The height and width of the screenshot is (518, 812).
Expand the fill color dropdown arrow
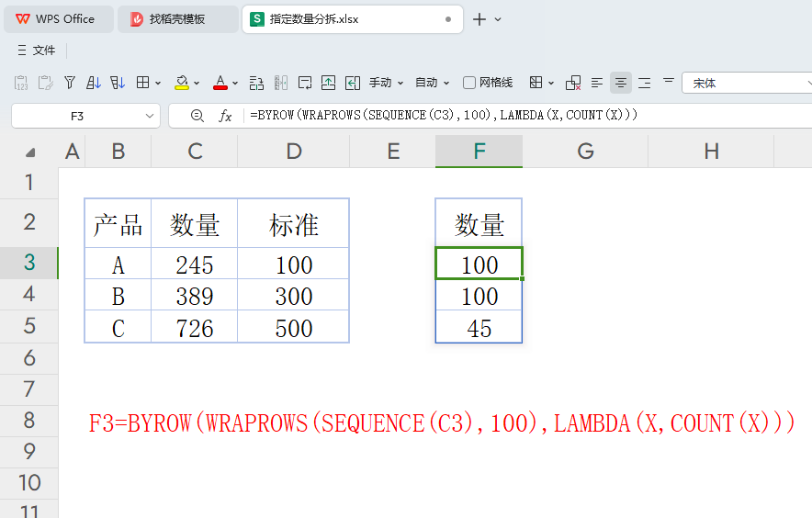tap(197, 83)
